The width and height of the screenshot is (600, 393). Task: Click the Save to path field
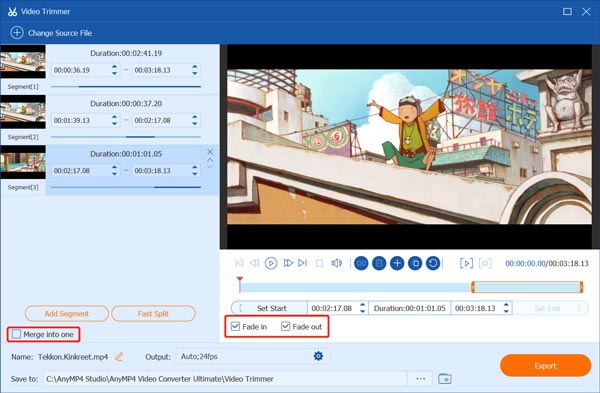click(x=225, y=378)
